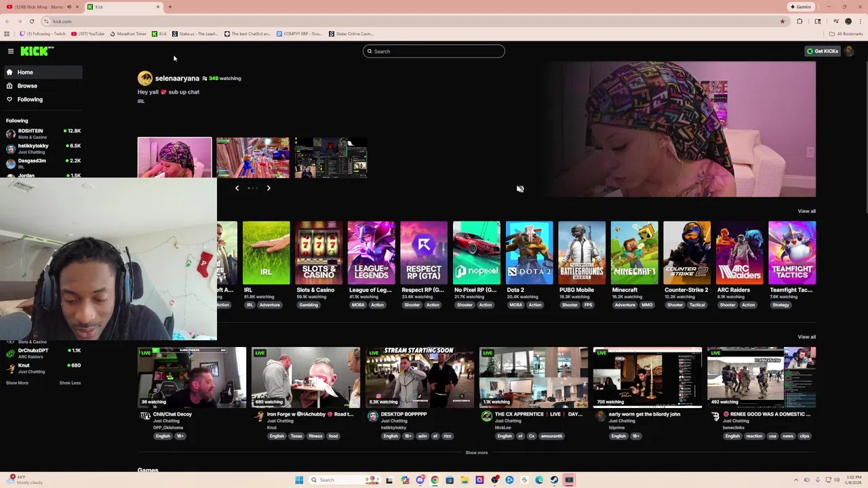Open the No Pixel RP category card
Screen dimensions: 868x488
[476, 253]
